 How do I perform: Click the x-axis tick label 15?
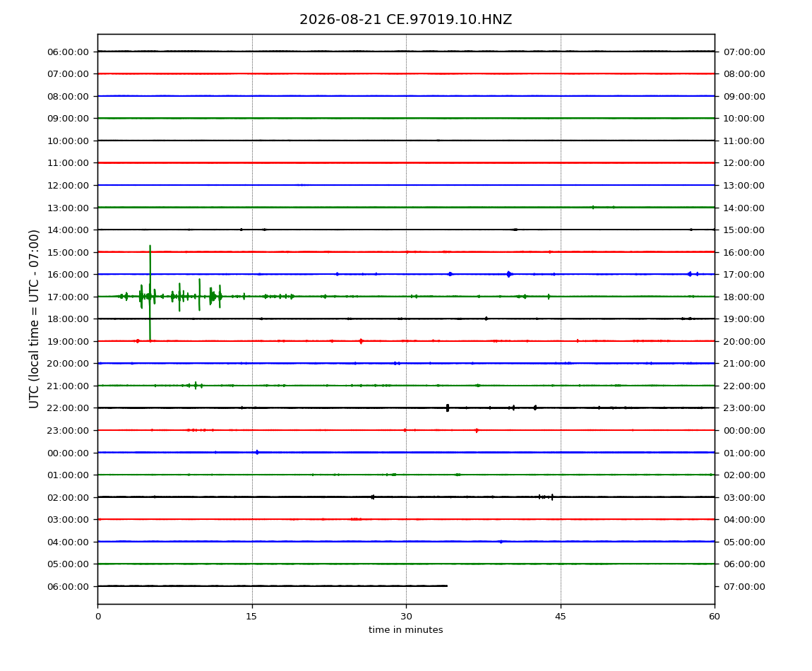251,617
